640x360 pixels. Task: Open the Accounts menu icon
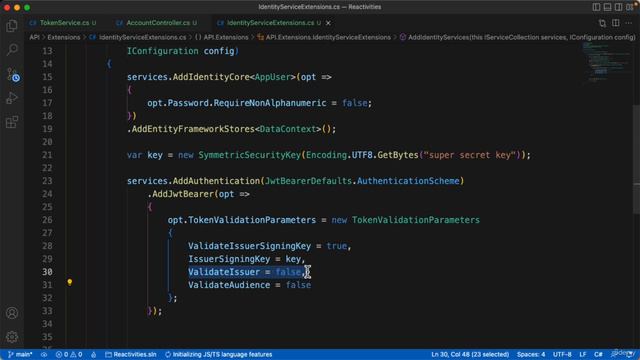(x=12, y=313)
